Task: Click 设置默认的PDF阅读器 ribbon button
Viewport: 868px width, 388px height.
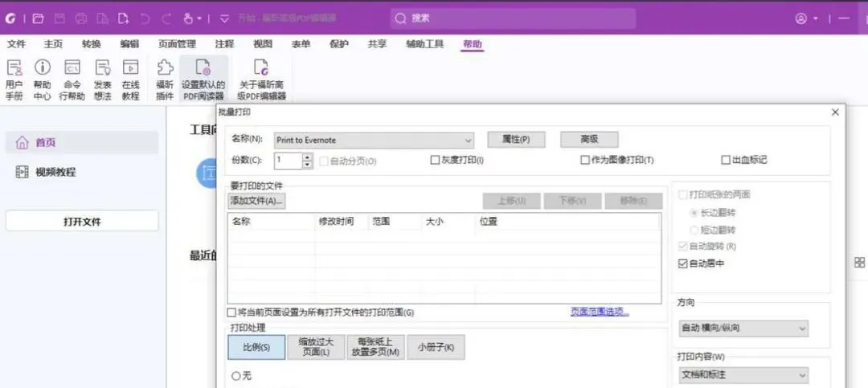Action: pos(203,80)
